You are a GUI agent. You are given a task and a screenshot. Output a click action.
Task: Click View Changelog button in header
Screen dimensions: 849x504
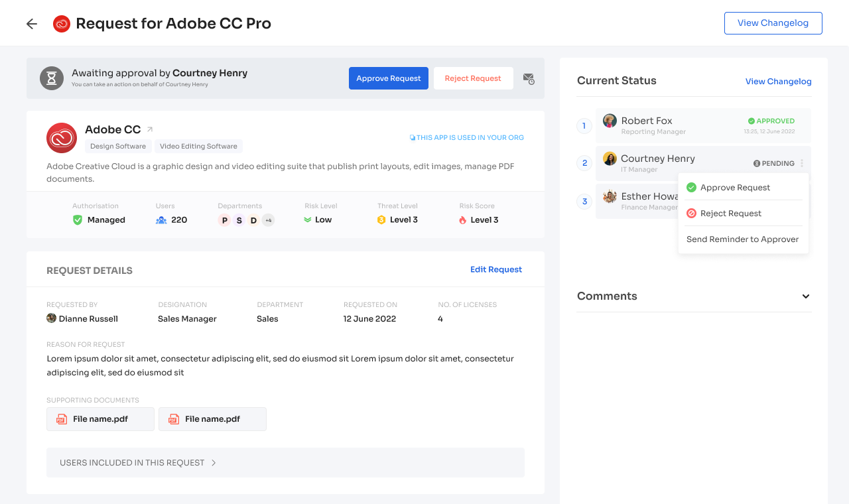point(773,23)
